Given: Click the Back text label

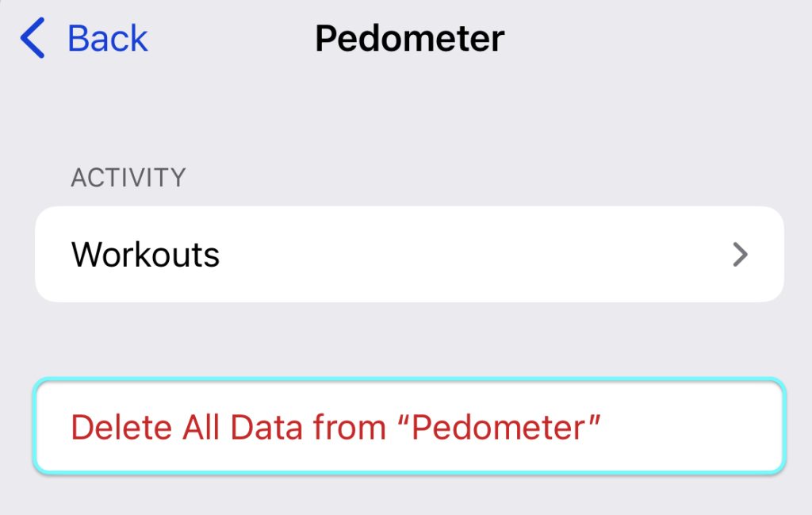Looking at the screenshot, I should (108, 39).
